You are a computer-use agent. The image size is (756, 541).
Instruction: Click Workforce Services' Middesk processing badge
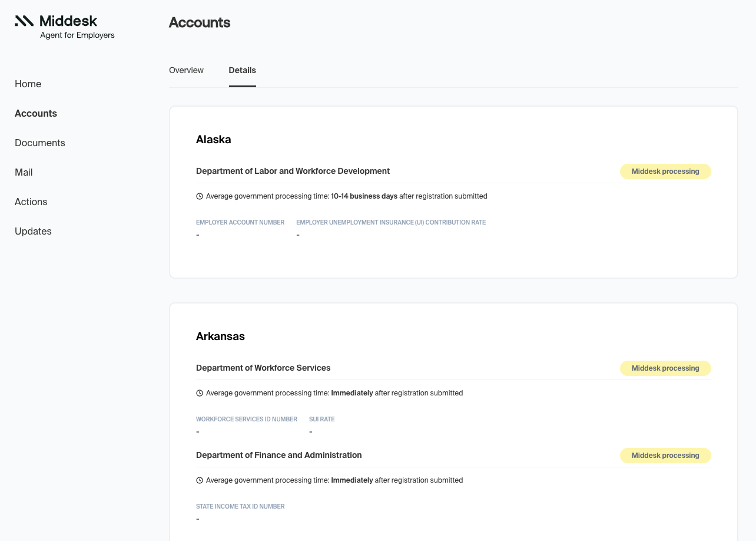pos(665,368)
